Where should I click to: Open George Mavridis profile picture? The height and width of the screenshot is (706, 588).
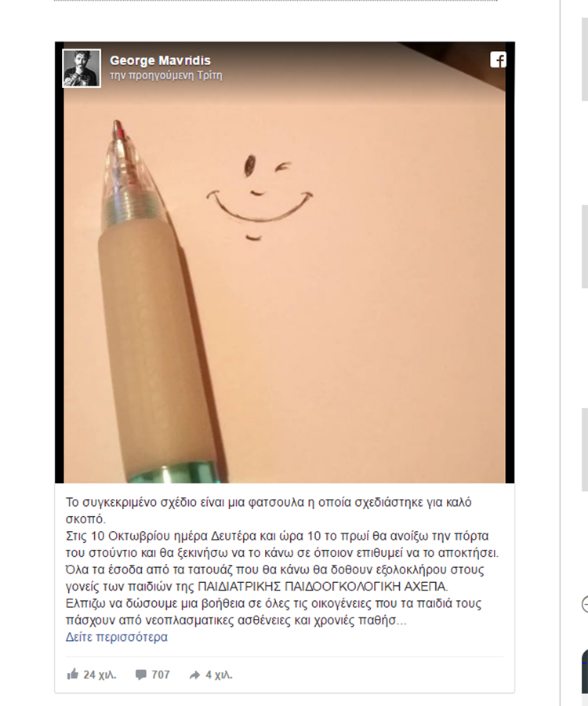[x=82, y=68]
